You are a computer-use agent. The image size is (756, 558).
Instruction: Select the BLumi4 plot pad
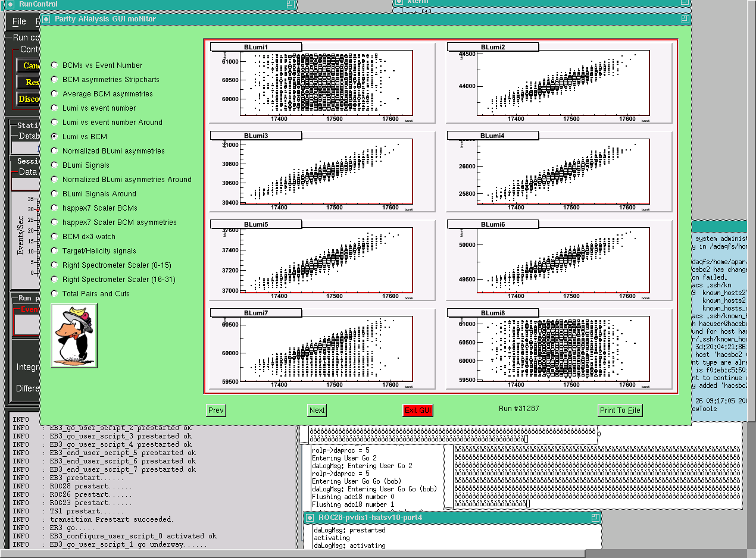point(559,171)
